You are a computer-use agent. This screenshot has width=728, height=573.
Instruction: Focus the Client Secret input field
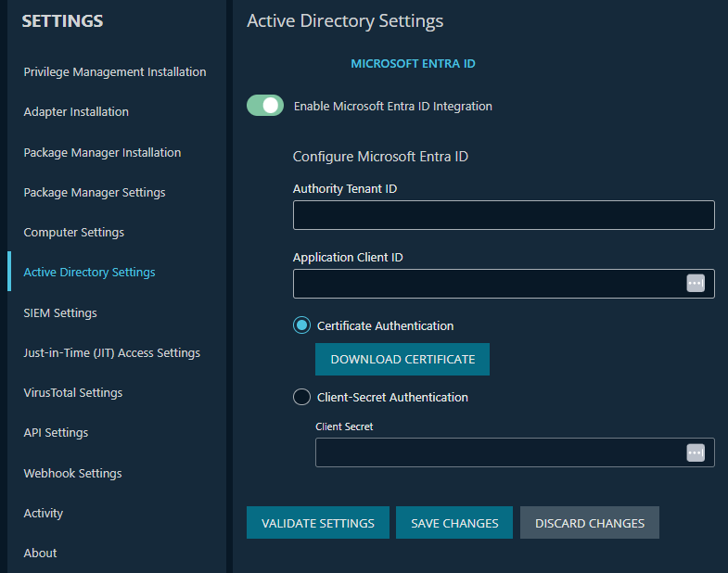point(515,452)
